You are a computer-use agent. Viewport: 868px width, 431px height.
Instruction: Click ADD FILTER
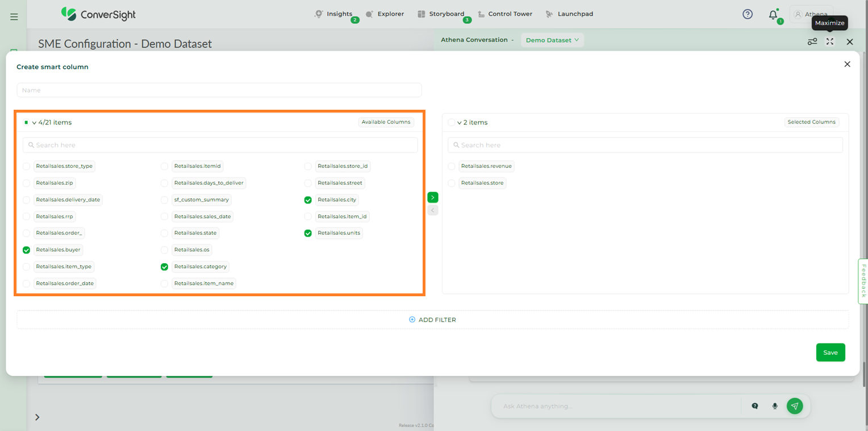pos(433,320)
